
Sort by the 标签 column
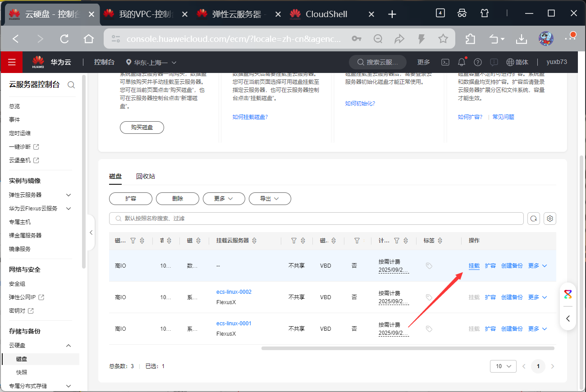tap(440, 241)
